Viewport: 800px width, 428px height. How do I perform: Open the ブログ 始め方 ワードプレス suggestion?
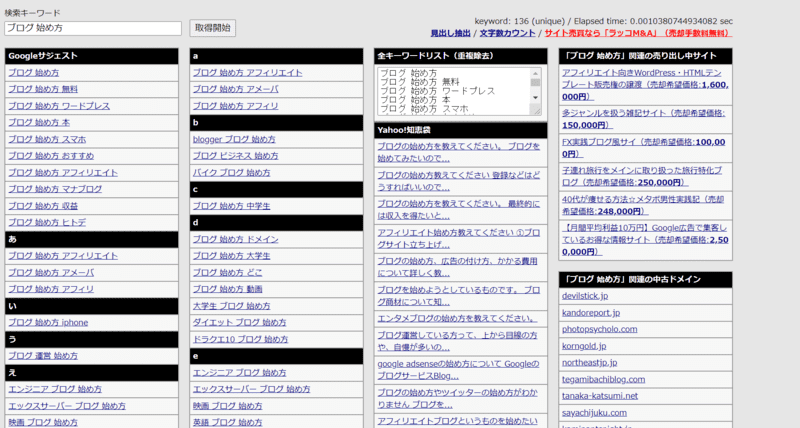pyautogui.click(x=59, y=106)
